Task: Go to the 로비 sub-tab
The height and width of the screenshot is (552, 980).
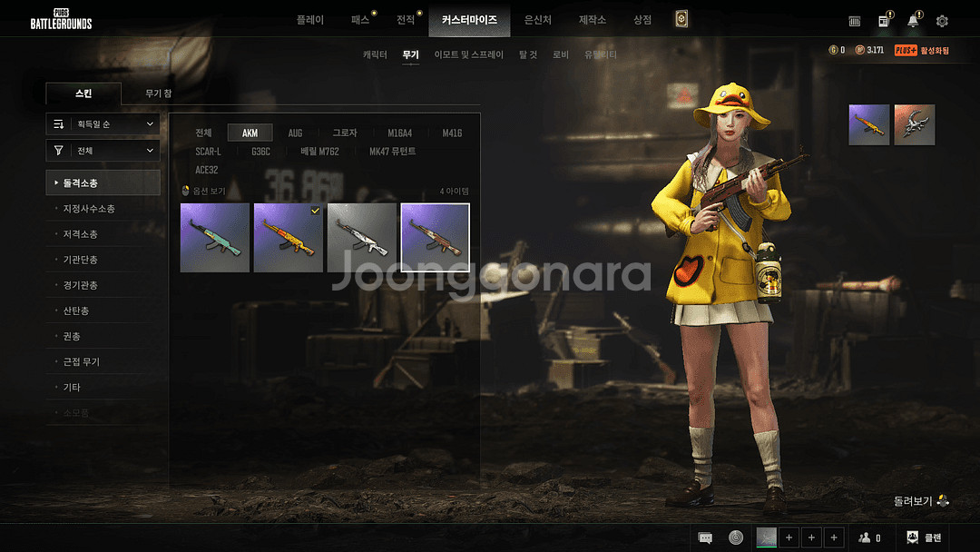Action: [561, 55]
